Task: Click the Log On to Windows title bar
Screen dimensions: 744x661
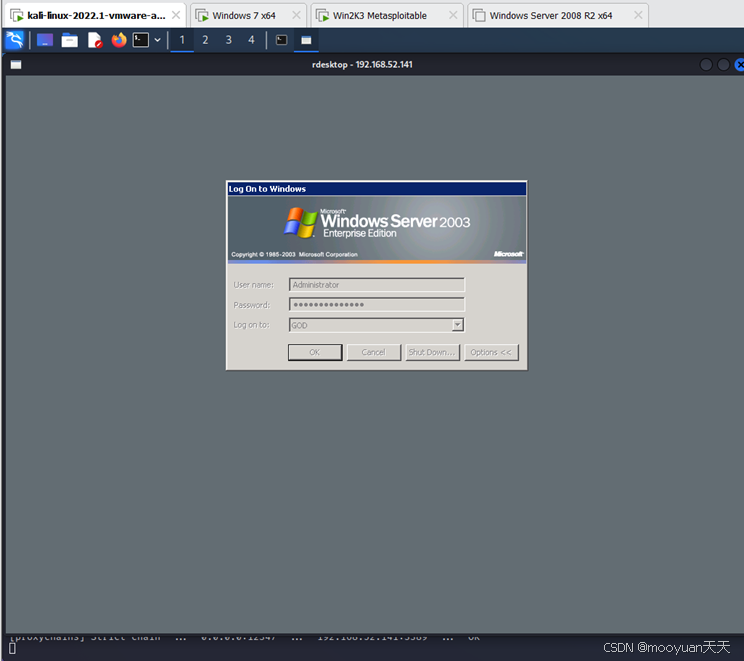Action: (x=377, y=189)
